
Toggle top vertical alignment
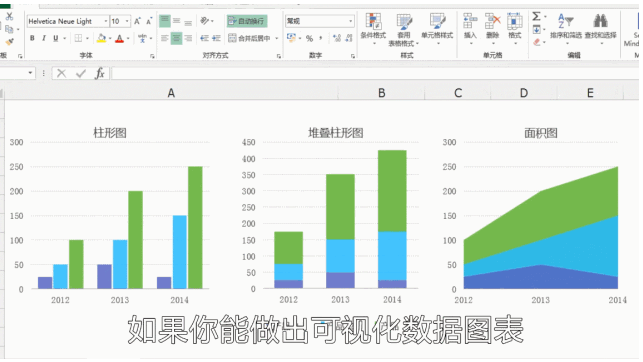(x=165, y=20)
